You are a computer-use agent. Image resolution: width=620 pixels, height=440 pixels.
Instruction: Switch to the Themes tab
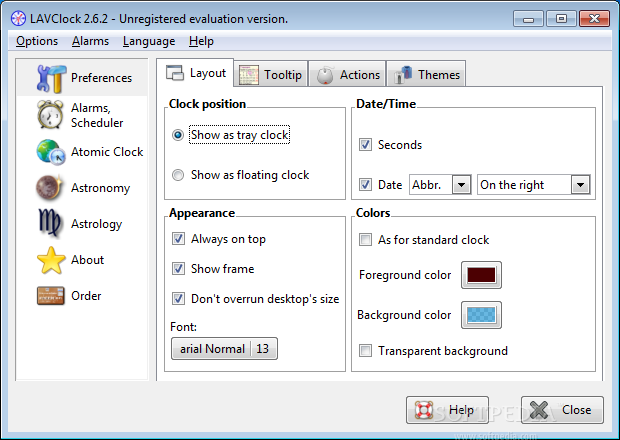pos(426,74)
